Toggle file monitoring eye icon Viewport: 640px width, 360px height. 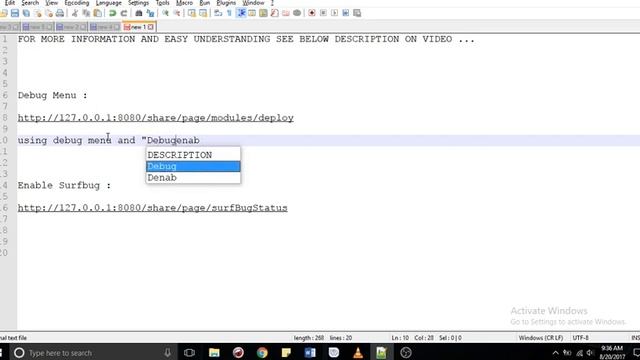[x=297, y=13]
